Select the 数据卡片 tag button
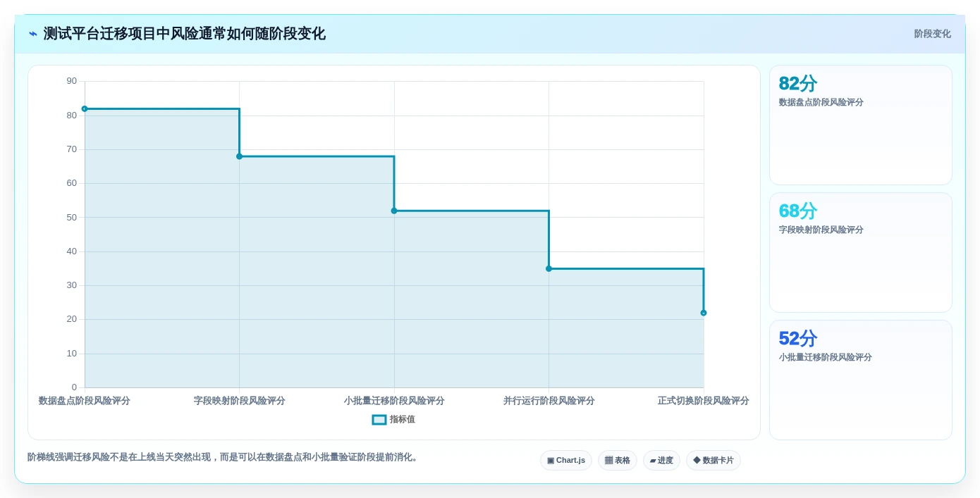This screenshot has width=980, height=498. click(713, 461)
